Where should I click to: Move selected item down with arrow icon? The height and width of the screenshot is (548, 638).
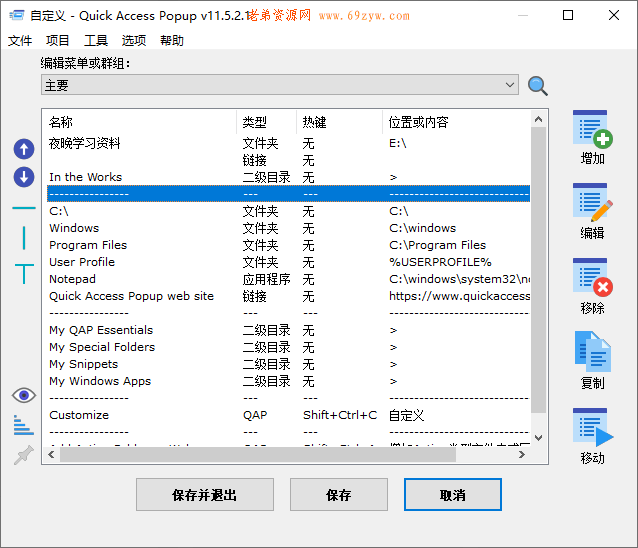click(x=24, y=177)
